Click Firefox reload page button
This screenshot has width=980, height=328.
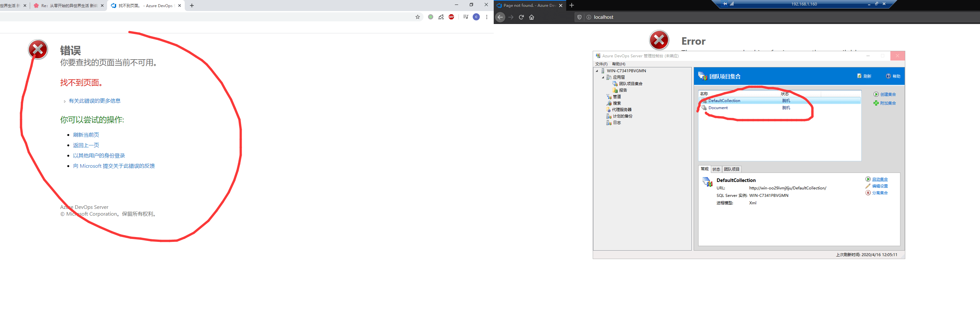[521, 17]
